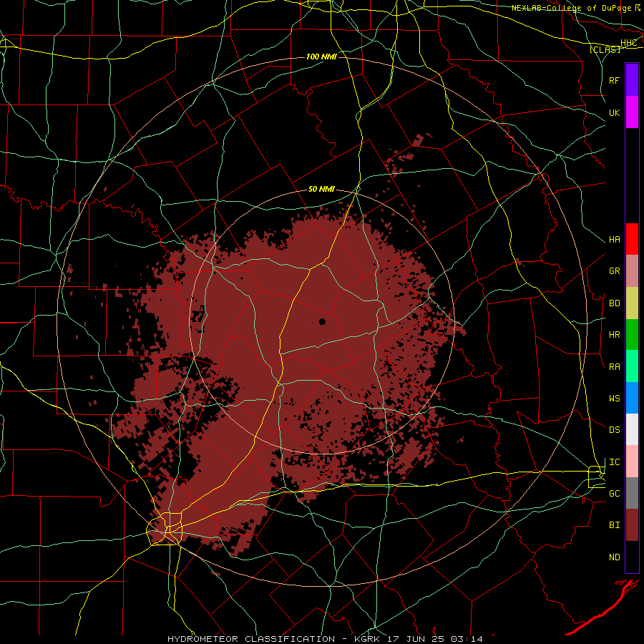Click the WS blue legend swatch
Image resolution: width=644 pixels, height=644 pixels.
pyautogui.click(x=632, y=398)
